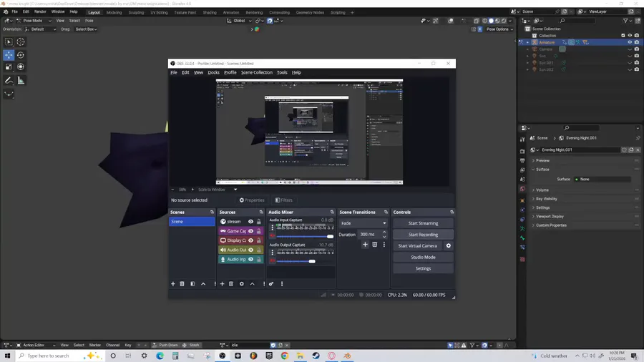The image size is (644, 362).
Task: Open source properties gear in Sources dock
Action: click(x=242, y=284)
